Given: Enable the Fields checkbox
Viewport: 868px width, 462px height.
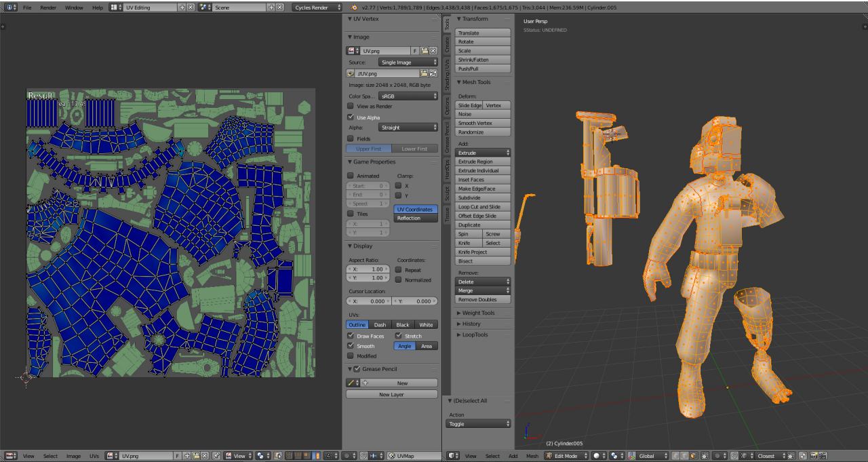Looking at the screenshot, I should 351,138.
